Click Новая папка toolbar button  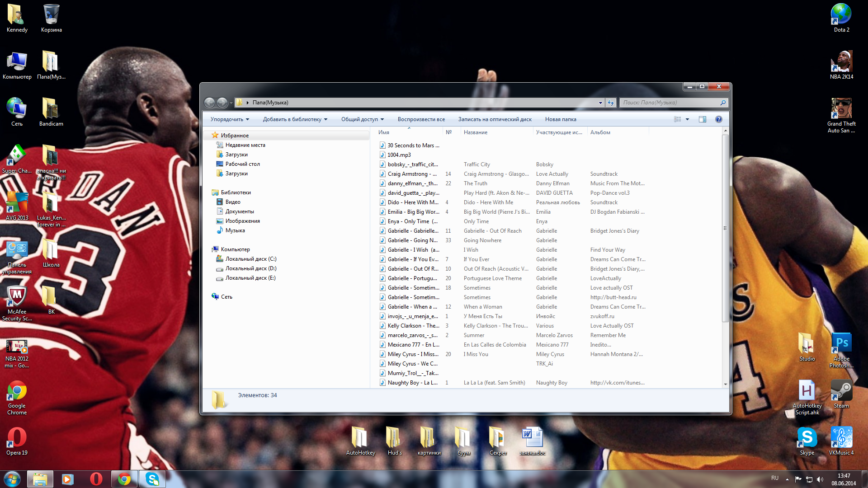click(x=560, y=119)
